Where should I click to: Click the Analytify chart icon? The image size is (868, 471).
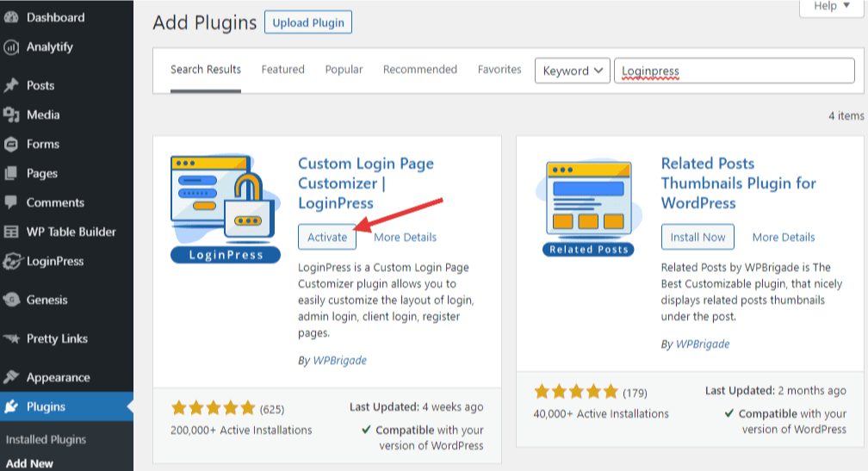click(x=11, y=47)
